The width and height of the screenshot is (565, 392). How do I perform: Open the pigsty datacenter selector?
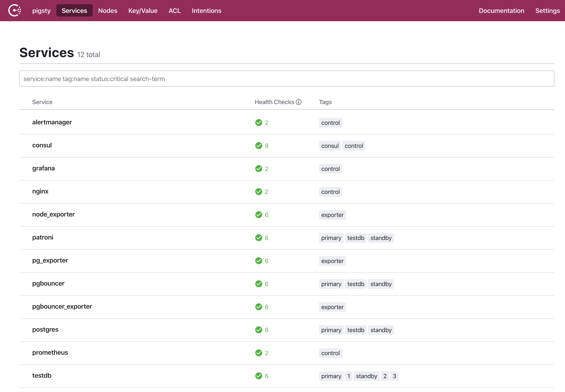(x=41, y=11)
